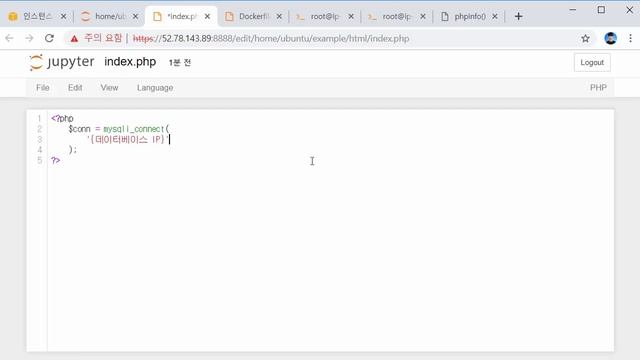
Task: Click the '주의 요함' security label
Action: coord(103,38)
